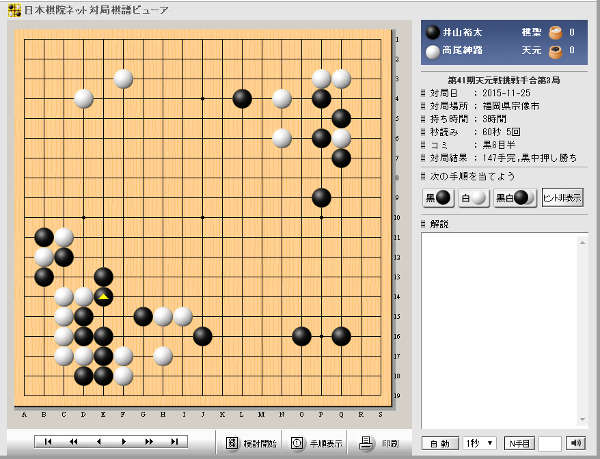Click the 印刷 printer icon
This screenshot has height=459, width=600.
point(366,443)
